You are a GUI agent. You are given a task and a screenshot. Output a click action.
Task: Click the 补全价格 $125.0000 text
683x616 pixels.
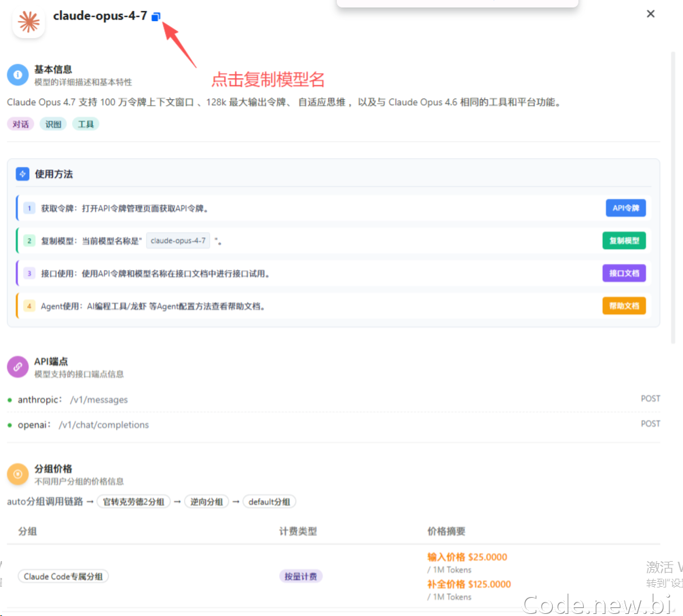coord(468,584)
